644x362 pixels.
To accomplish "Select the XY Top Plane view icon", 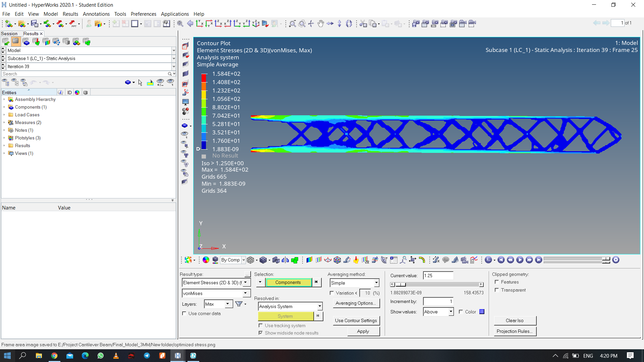I will pos(200,23).
